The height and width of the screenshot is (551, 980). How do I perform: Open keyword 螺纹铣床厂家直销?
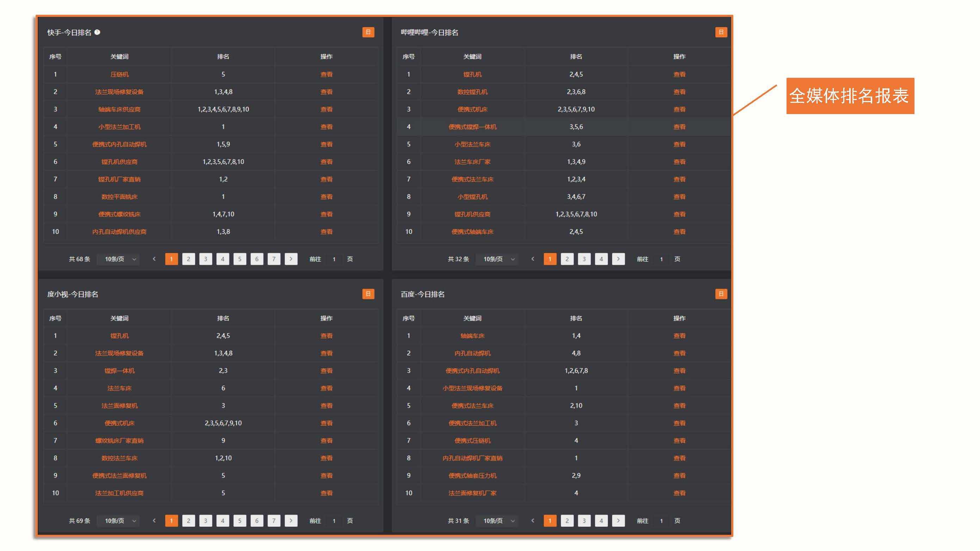pos(119,441)
